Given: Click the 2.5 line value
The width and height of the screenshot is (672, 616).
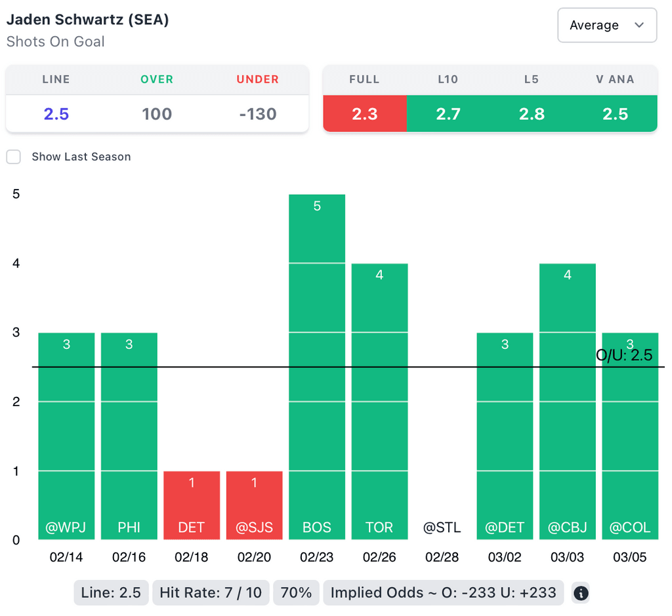Looking at the screenshot, I should 56,113.
